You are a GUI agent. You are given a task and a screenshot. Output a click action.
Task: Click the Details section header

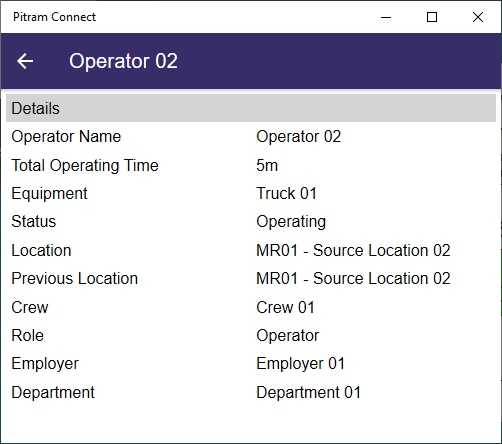pyautogui.click(x=251, y=108)
